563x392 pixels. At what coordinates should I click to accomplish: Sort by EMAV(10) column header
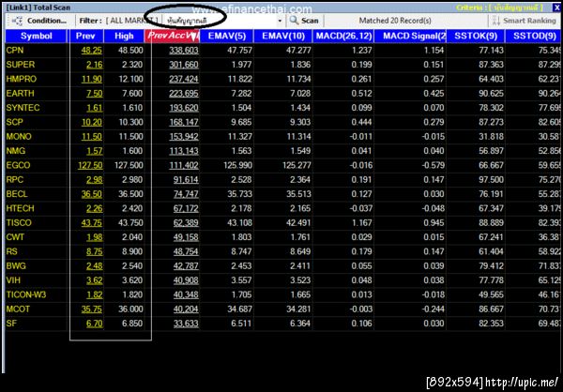tap(283, 36)
